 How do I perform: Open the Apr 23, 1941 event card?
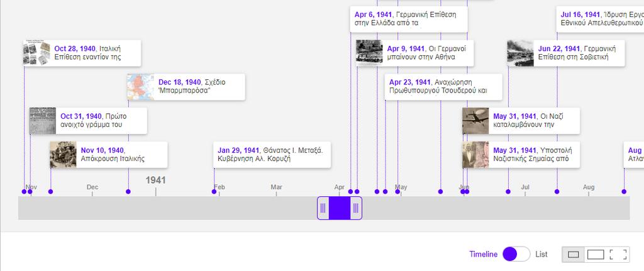tap(443, 87)
